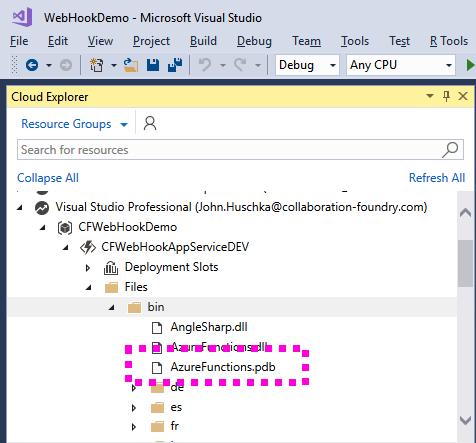
Task: Open the Redo history dropdown arrow
Action: point(258,65)
